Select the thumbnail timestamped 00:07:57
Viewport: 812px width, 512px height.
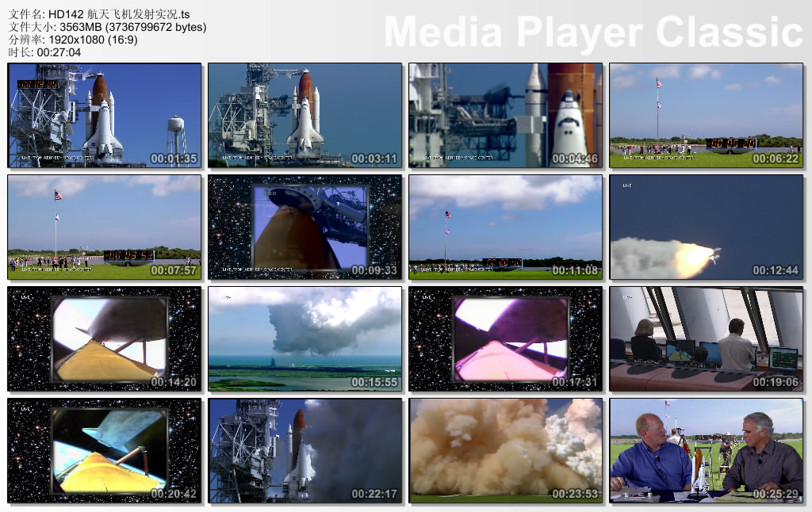[x=105, y=227]
